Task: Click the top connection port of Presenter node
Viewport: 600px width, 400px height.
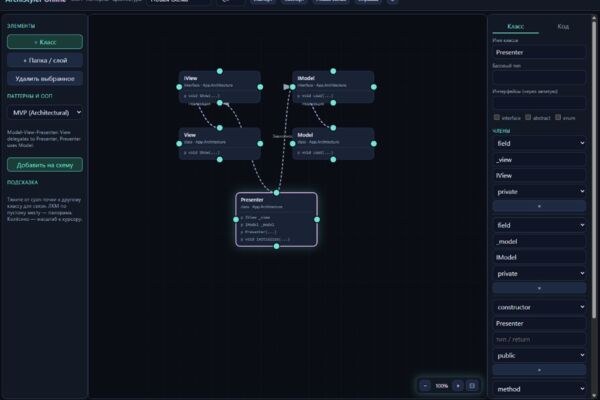Action: 276,193
